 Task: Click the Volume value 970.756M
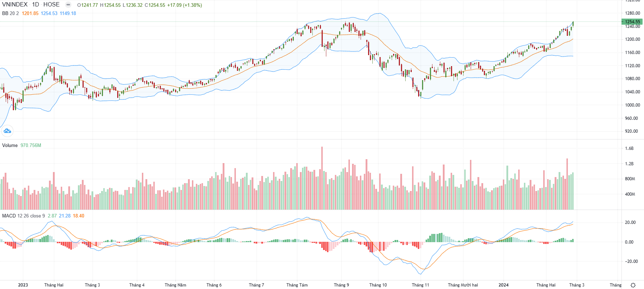(x=31, y=145)
